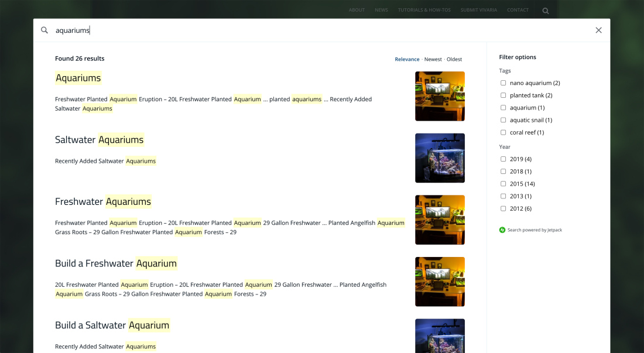Open the Build a Freshwater Aquarium result
Screen dimensions: 644x353
[116, 263]
